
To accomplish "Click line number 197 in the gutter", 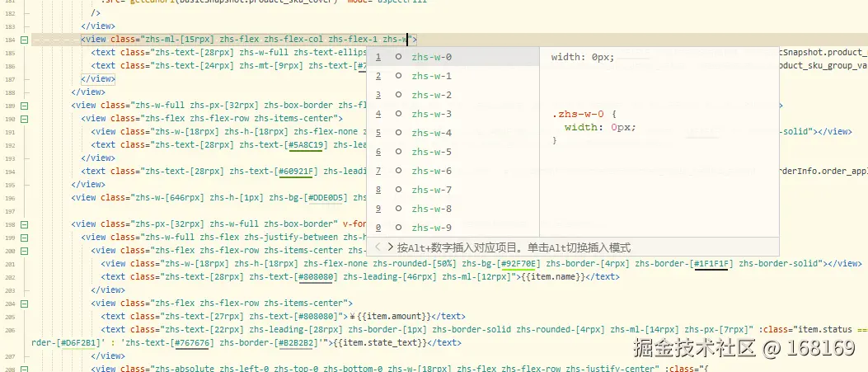I will 9,211.
